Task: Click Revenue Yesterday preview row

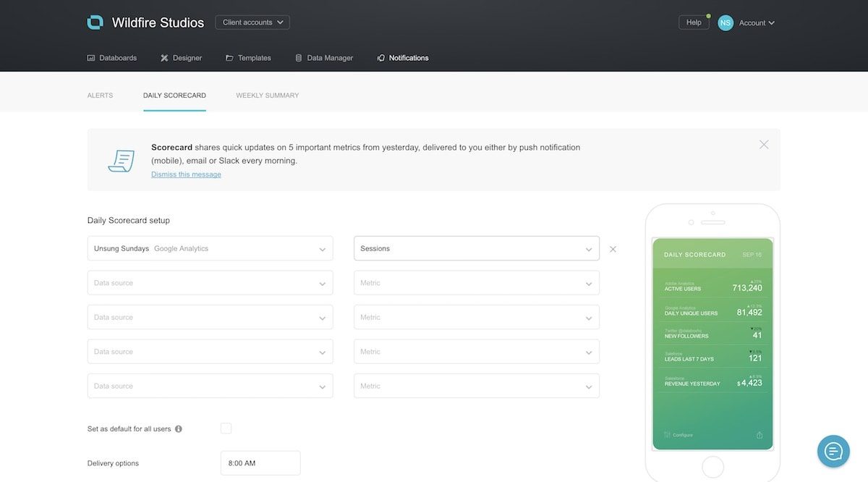Action: point(712,381)
